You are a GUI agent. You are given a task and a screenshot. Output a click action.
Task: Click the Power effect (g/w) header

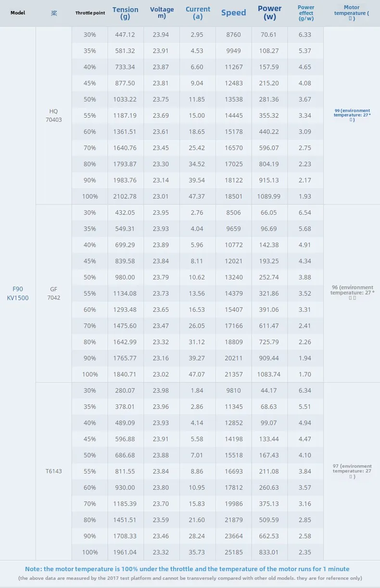(x=305, y=13)
